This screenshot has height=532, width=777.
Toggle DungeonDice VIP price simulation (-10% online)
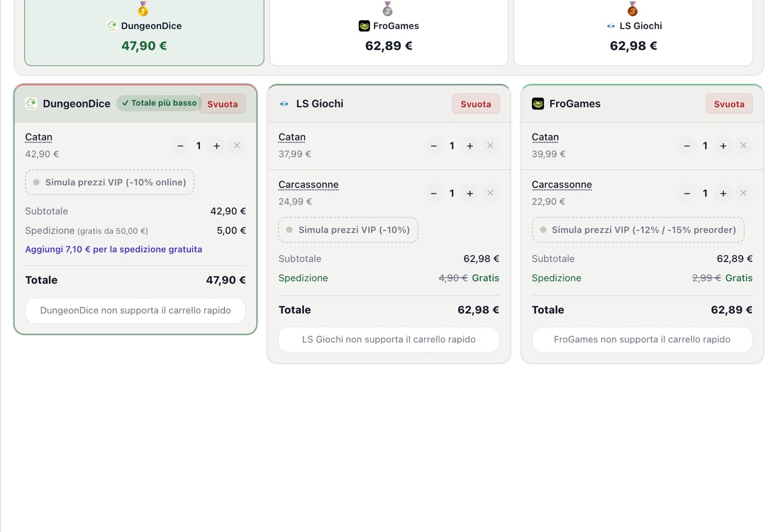pyautogui.click(x=110, y=182)
